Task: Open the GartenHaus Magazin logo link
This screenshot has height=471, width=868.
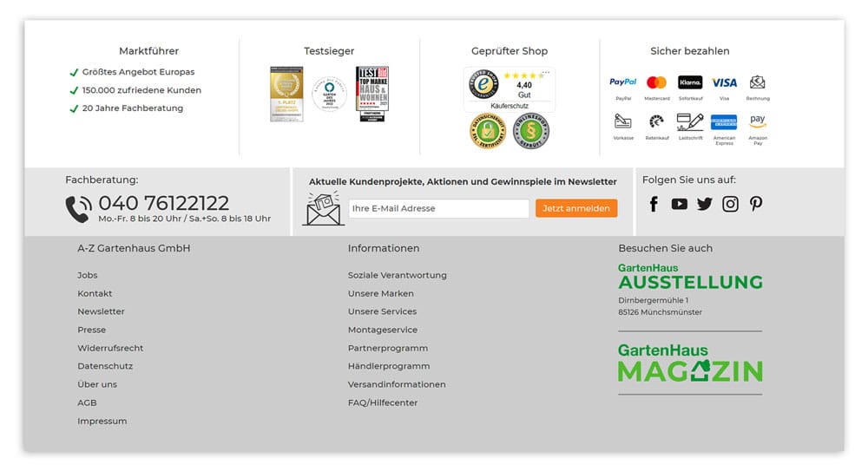Action: pos(690,363)
